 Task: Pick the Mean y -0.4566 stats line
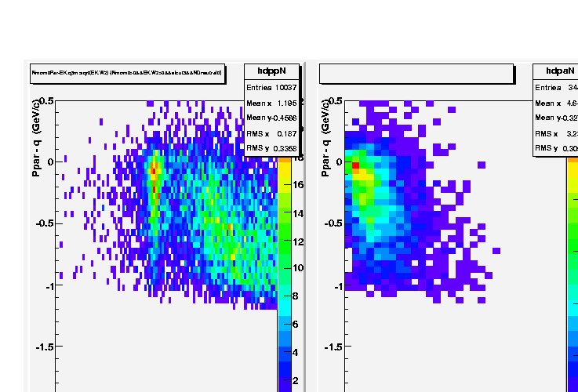271,118
